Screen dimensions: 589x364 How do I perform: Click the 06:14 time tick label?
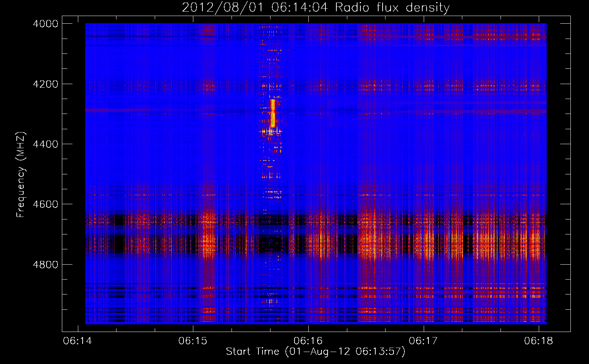point(78,341)
